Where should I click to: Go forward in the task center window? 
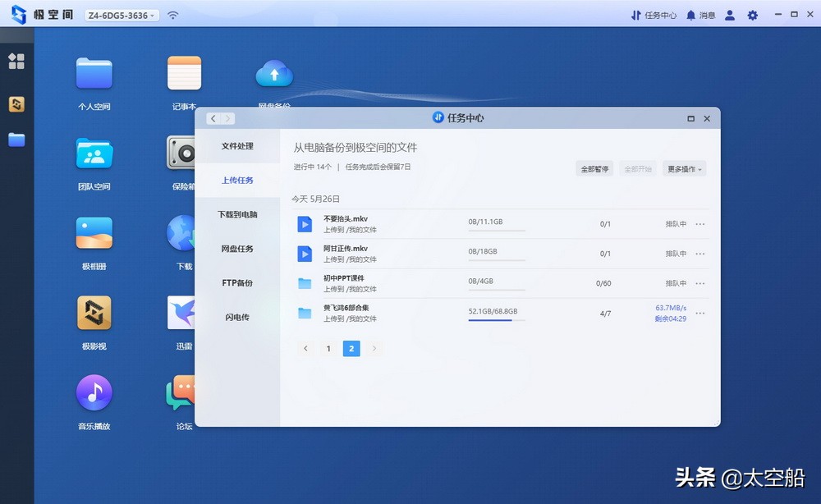point(227,119)
